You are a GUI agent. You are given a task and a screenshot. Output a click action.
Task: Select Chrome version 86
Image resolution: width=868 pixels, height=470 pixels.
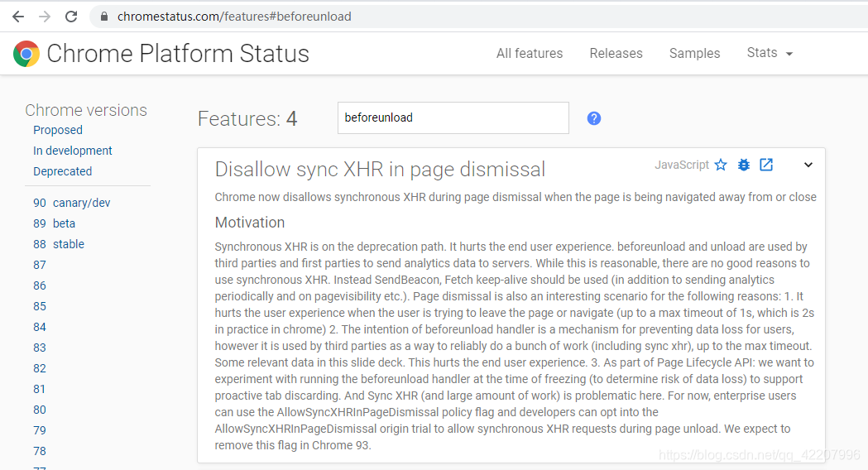[39, 285]
